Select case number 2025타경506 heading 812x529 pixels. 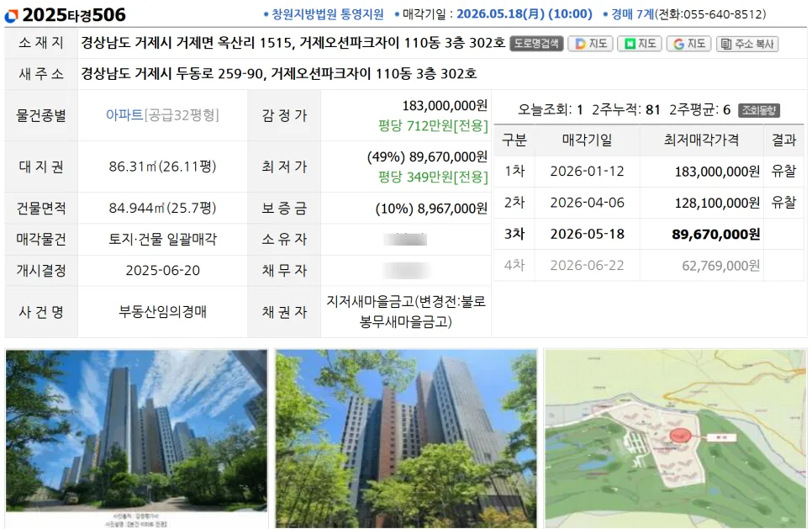(74, 15)
